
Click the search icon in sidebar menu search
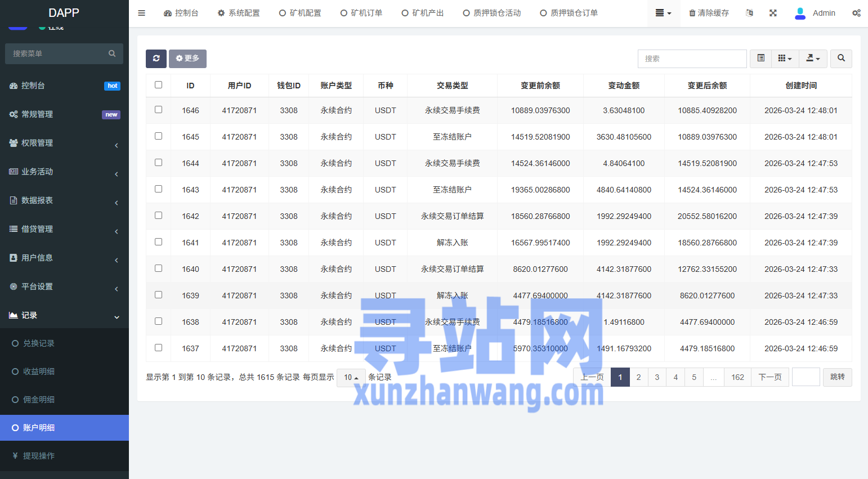[x=112, y=53]
